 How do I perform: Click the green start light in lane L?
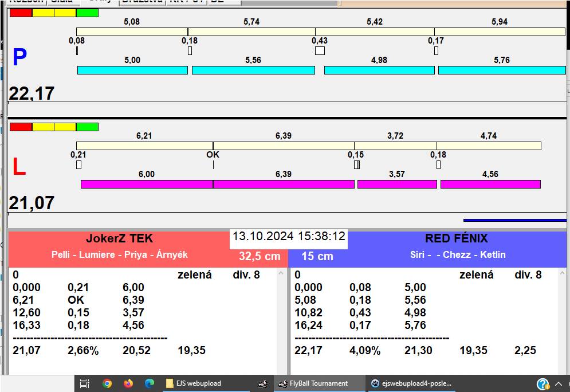click(x=87, y=127)
